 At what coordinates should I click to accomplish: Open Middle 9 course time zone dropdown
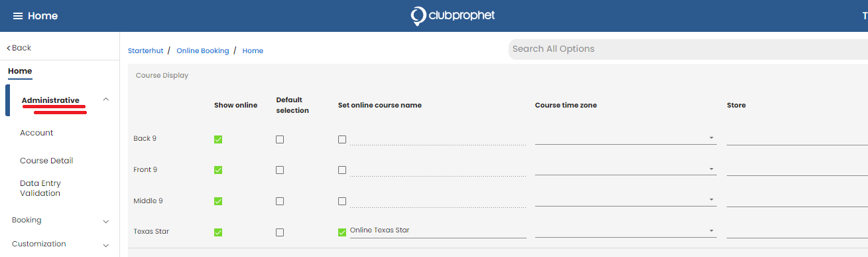(x=625, y=199)
